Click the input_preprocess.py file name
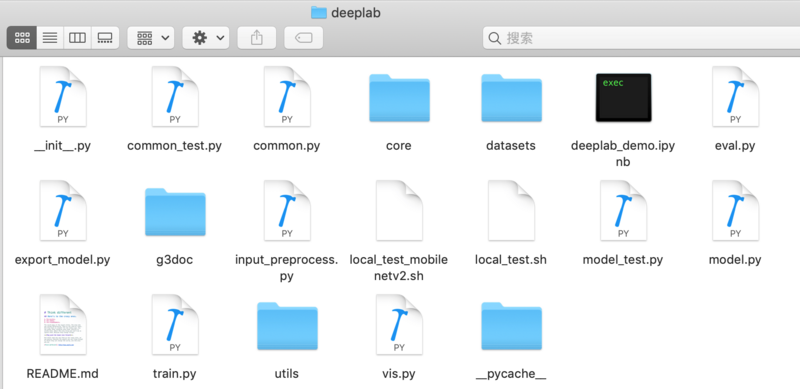The height and width of the screenshot is (389, 800). pyautogui.click(x=287, y=268)
